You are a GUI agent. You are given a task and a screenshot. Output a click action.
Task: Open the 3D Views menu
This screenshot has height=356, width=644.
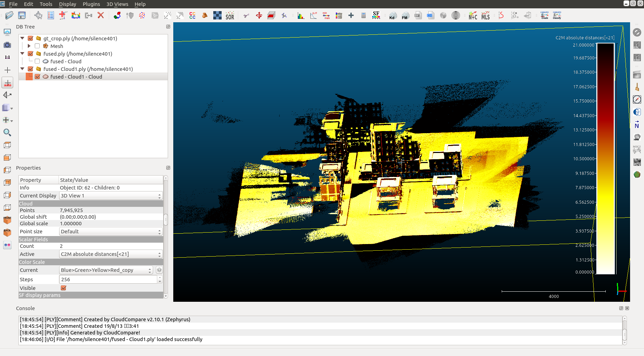point(117,4)
